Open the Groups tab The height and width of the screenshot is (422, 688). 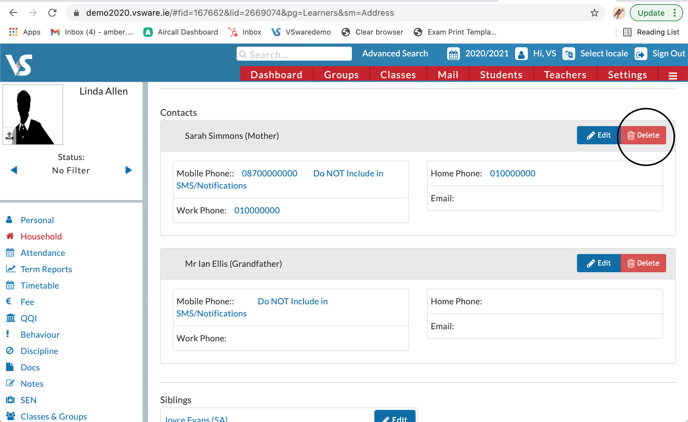click(x=341, y=75)
